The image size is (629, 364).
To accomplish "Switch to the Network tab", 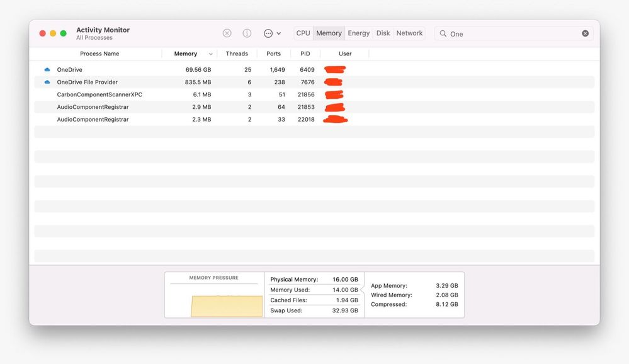I will pos(409,33).
